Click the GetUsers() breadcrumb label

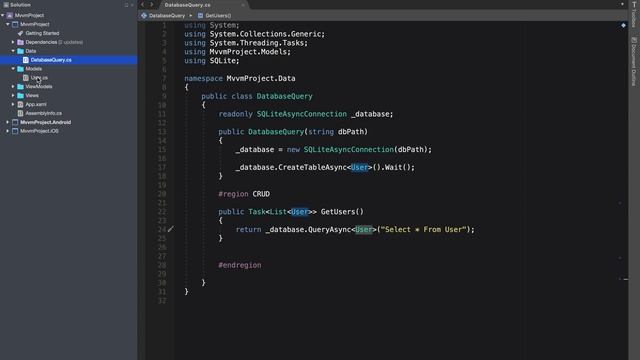pos(218,16)
